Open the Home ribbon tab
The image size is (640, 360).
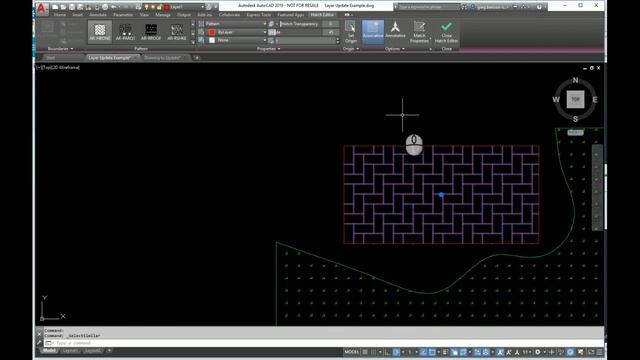point(60,15)
